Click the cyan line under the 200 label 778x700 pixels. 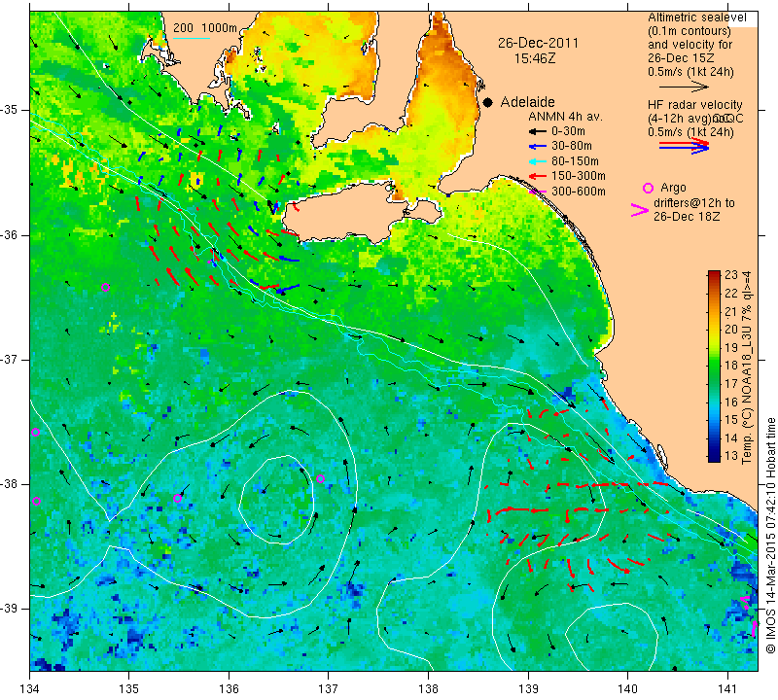191,38
